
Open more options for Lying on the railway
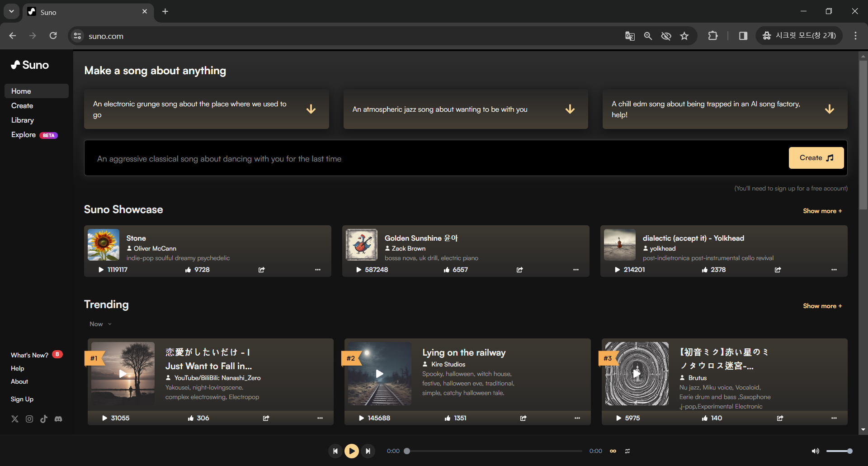pyautogui.click(x=577, y=418)
